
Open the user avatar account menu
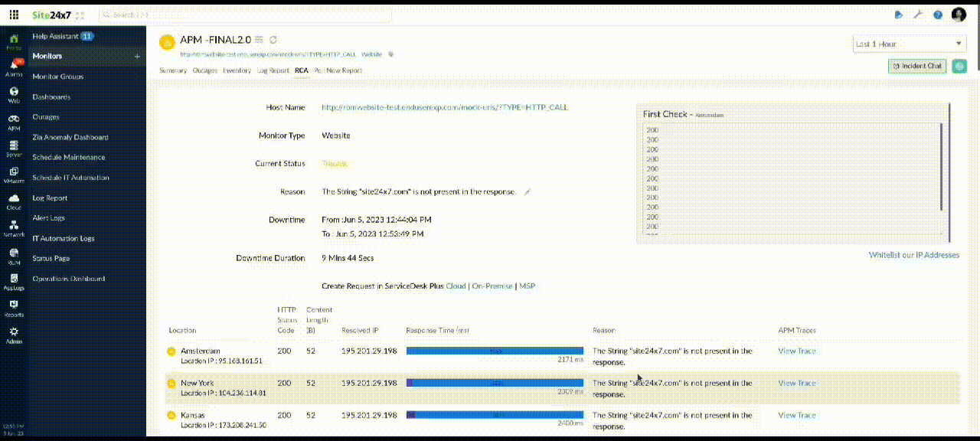coord(959,14)
